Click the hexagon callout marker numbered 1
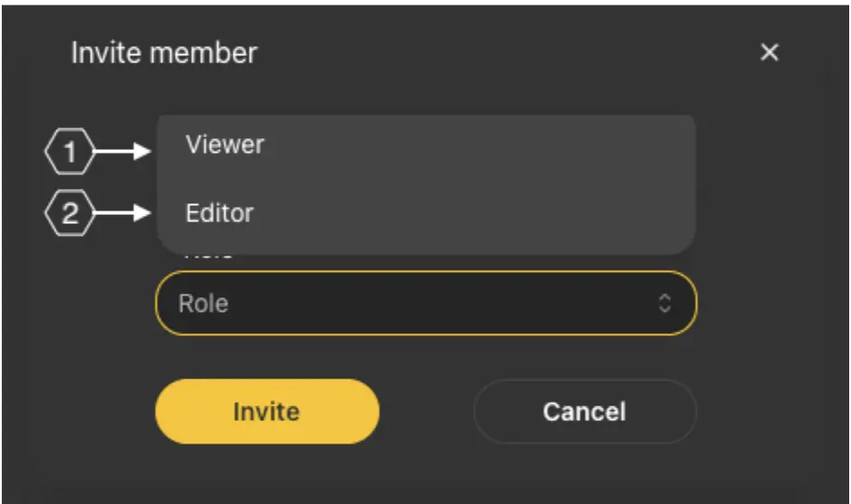Screen dimensions: 851x504 pyautogui.click(x=70, y=153)
